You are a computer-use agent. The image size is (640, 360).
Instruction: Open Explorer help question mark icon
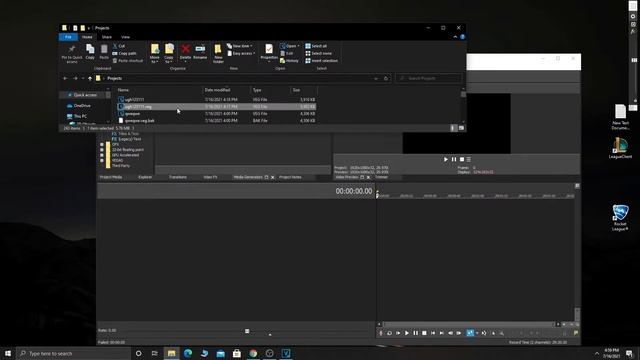pos(462,37)
